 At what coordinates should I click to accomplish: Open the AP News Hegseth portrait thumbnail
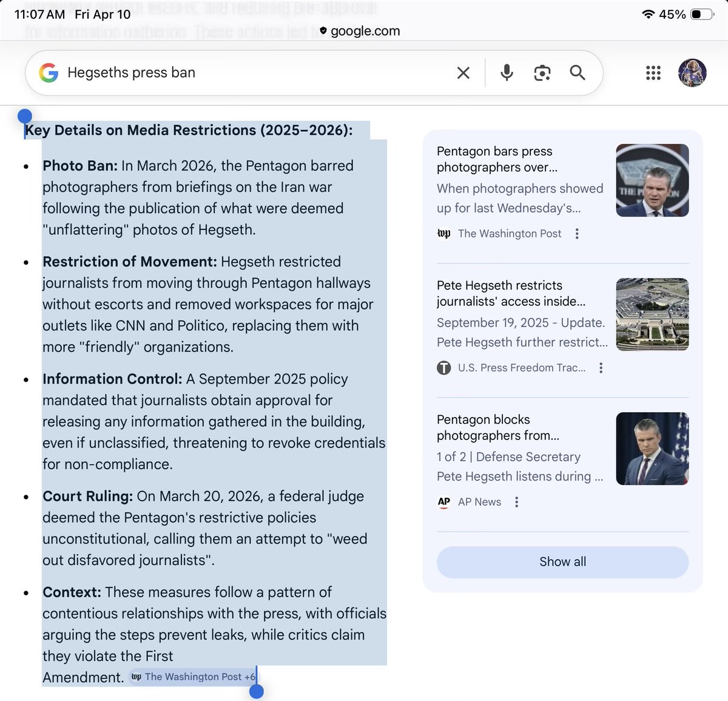[x=652, y=449]
